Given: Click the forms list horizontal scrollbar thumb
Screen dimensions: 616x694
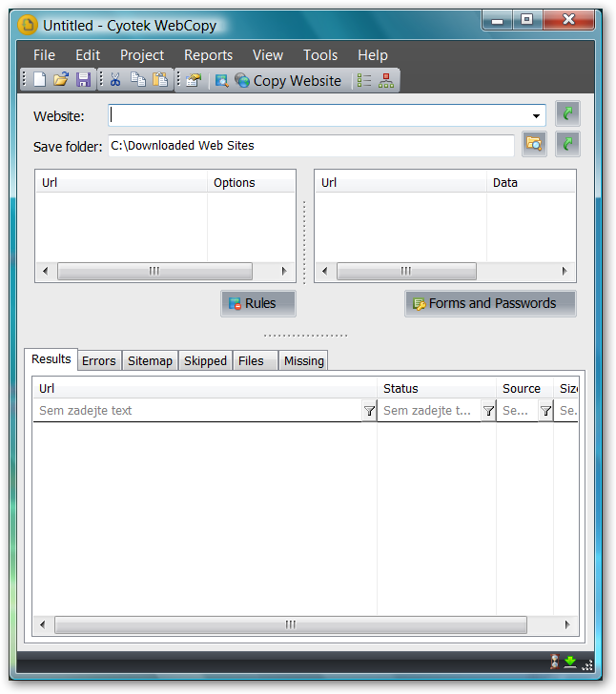Looking at the screenshot, I should [406, 271].
